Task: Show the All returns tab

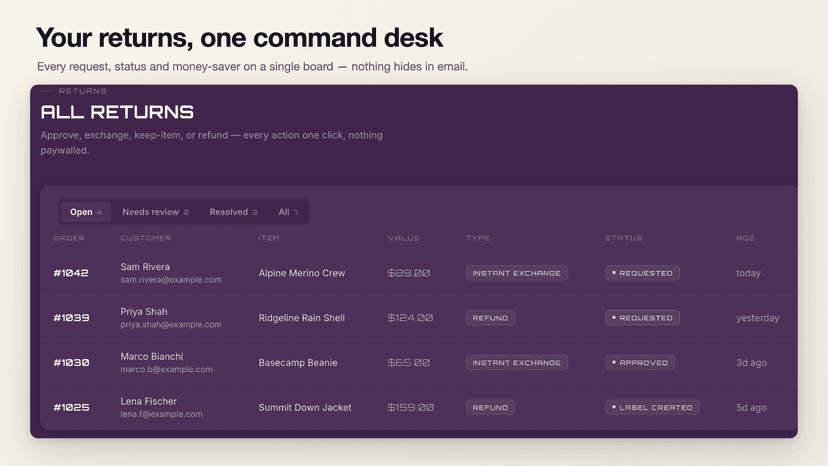Action: pyautogui.click(x=288, y=212)
